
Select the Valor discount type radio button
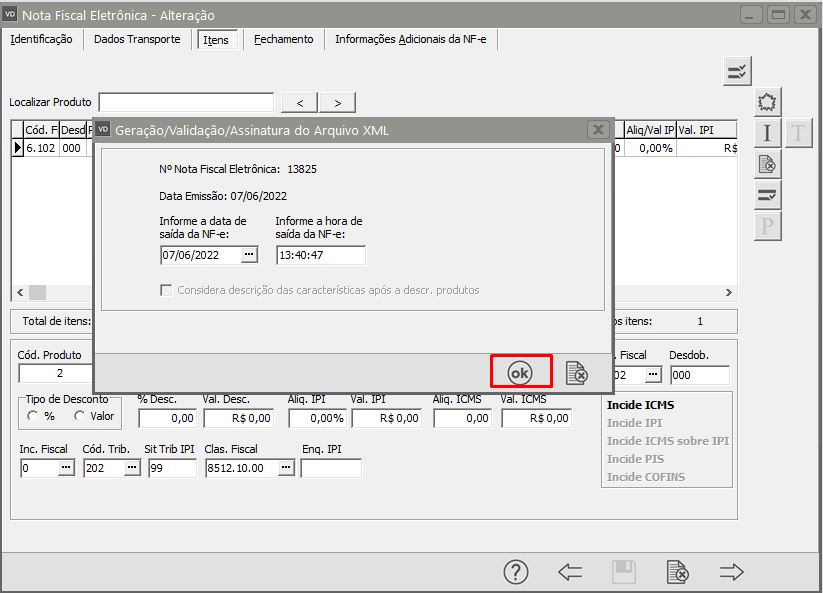tap(80, 416)
